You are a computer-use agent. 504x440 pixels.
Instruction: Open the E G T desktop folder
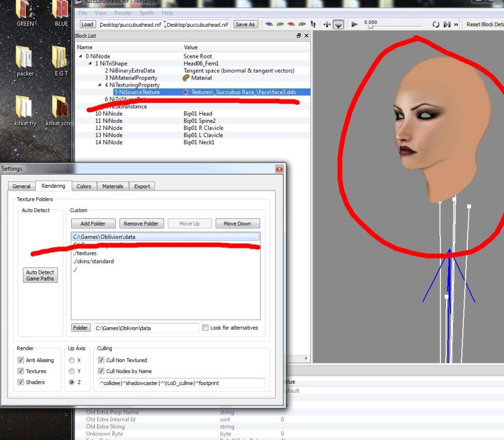point(61,61)
